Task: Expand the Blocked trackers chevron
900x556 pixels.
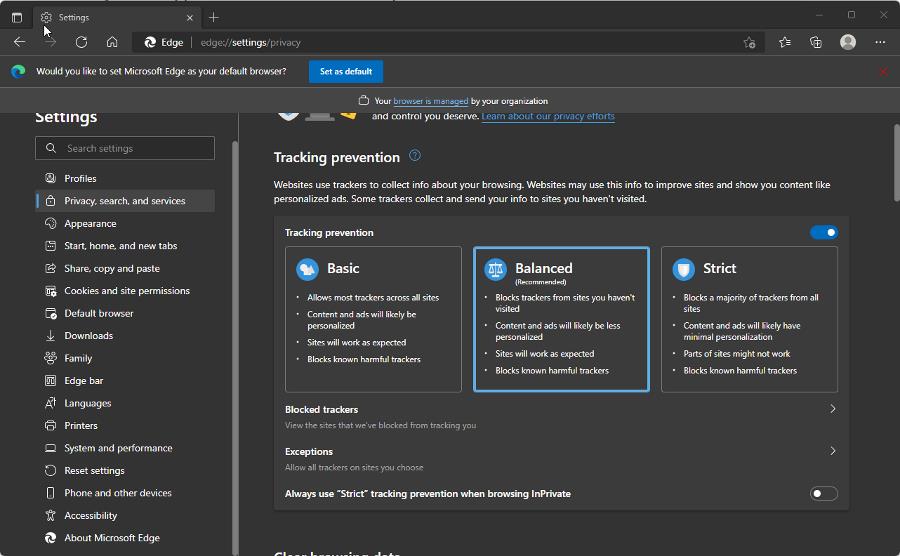Action: tap(832, 409)
